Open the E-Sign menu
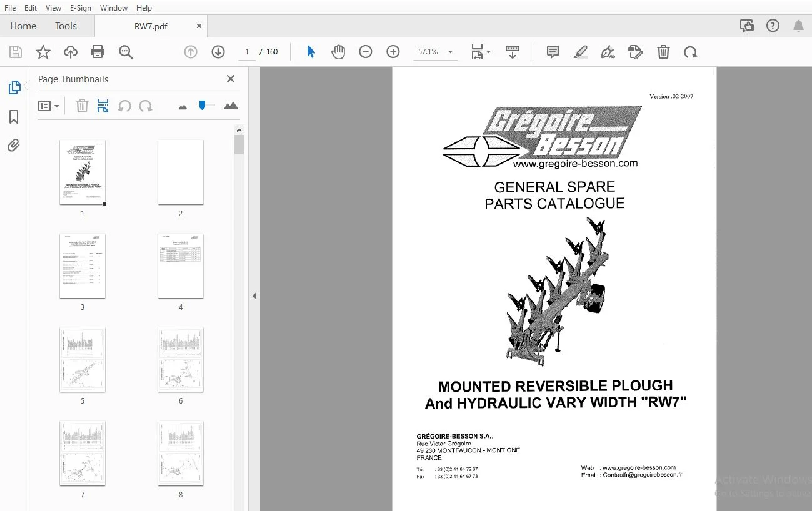The image size is (812, 511). point(81,8)
